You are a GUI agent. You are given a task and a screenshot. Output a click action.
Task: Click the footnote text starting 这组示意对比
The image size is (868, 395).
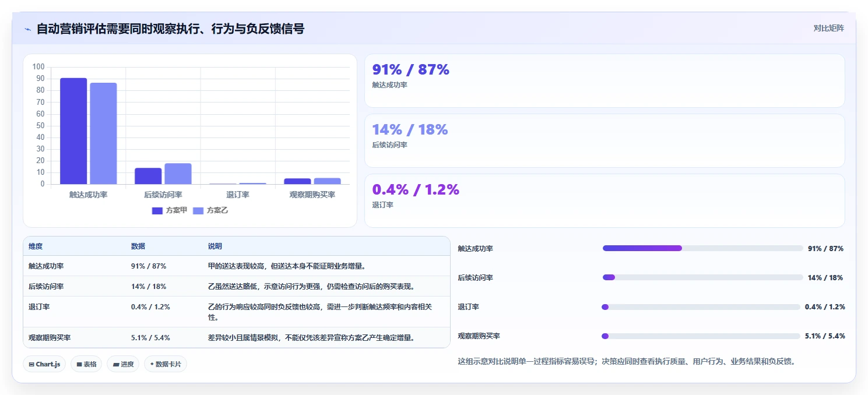pyautogui.click(x=627, y=361)
